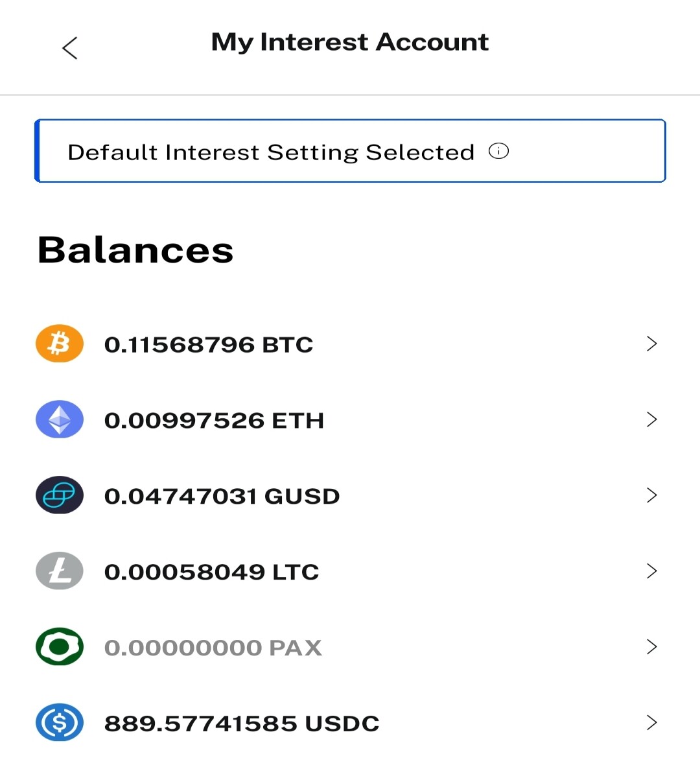Screen dimensions: 700x778
Task: Expand BTC balance using its right chevron
Action: [652, 344]
